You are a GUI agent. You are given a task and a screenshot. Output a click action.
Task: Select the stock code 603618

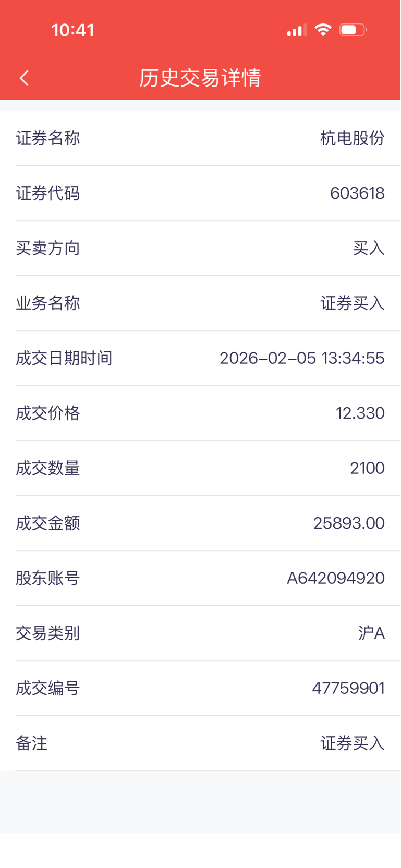click(357, 193)
